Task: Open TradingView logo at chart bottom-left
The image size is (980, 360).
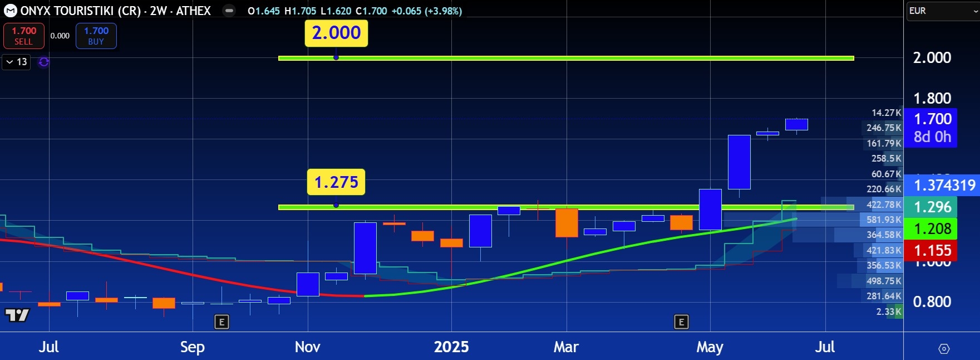Action: tap(17, 315)
